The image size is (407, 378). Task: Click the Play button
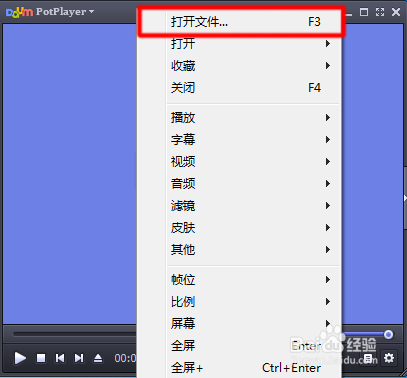[20, 358]
